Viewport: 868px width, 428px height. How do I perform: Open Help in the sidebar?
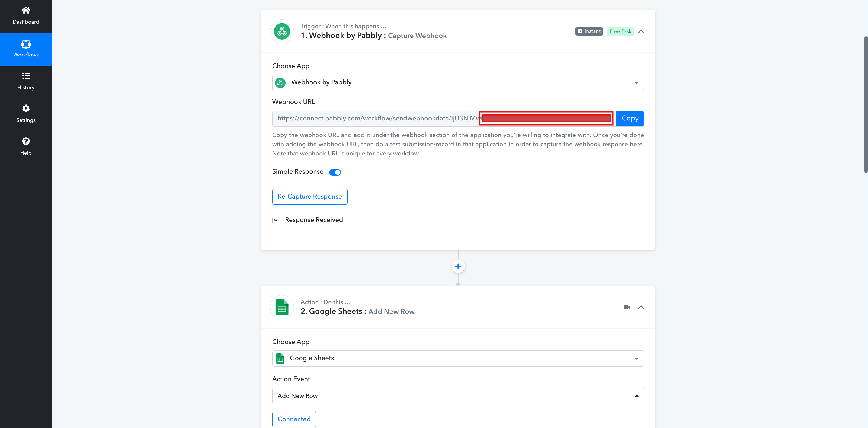point(25,146)
